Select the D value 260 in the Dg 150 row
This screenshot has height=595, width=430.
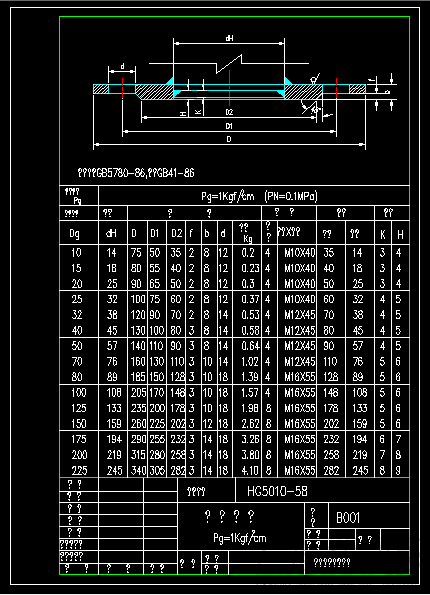(x=138, y=424)
